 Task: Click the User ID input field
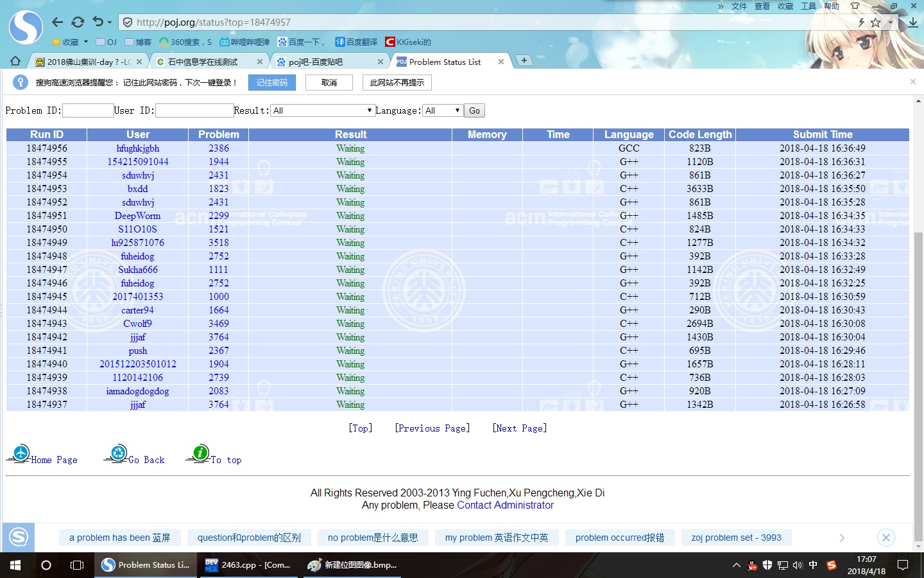point(194,110)
